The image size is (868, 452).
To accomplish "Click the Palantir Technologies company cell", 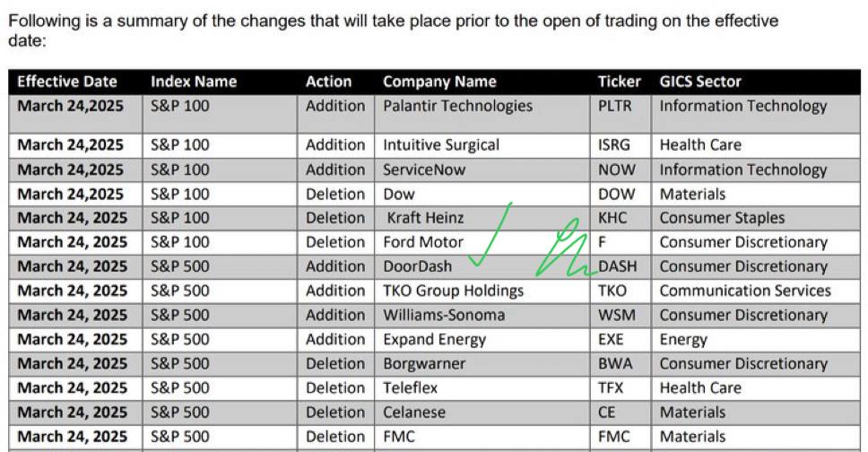I will (457, 106).
